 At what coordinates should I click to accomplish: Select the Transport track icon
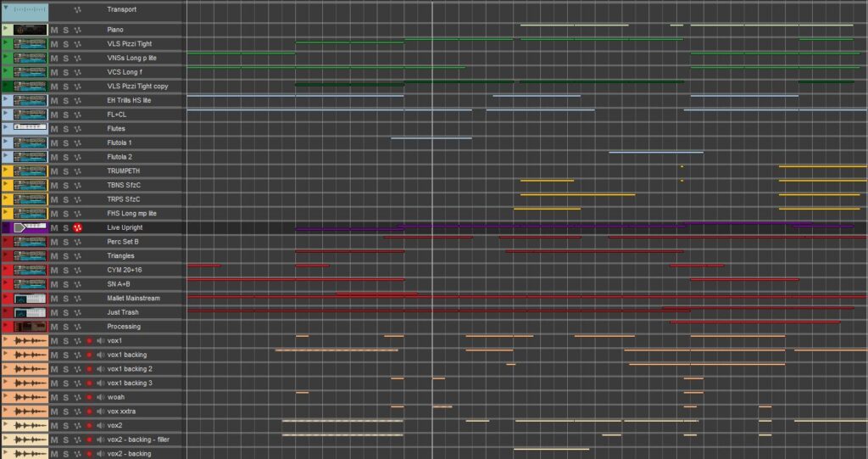tap(30, 10)
